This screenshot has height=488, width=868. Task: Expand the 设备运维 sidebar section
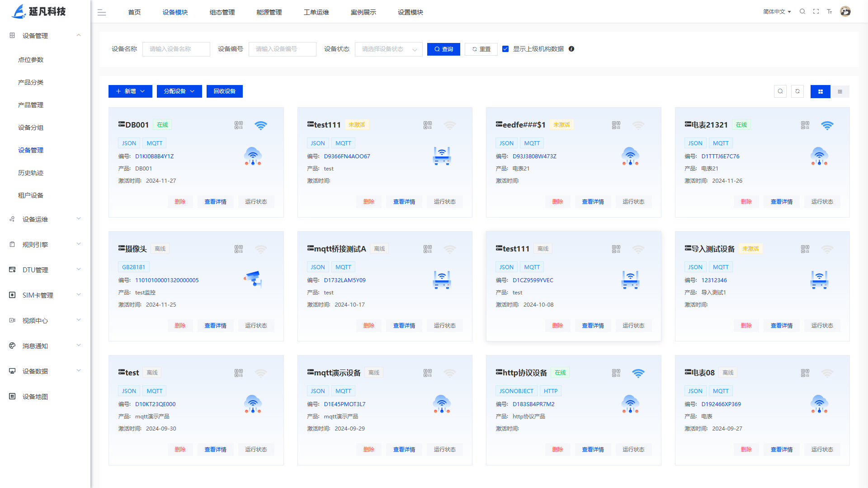point(45,219)
